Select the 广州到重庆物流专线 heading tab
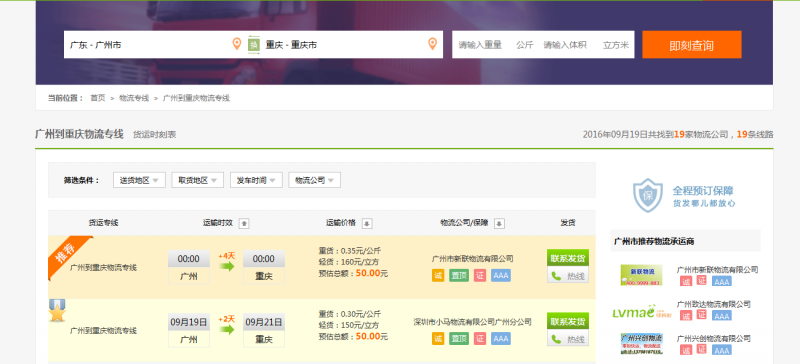Screen dimensions: 800x364 79,134
